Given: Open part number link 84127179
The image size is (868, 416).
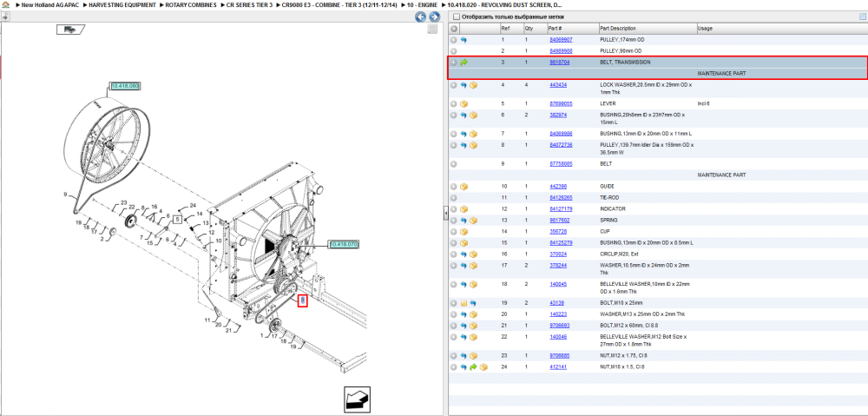Looking at the screenshot, I should point(561,208).
